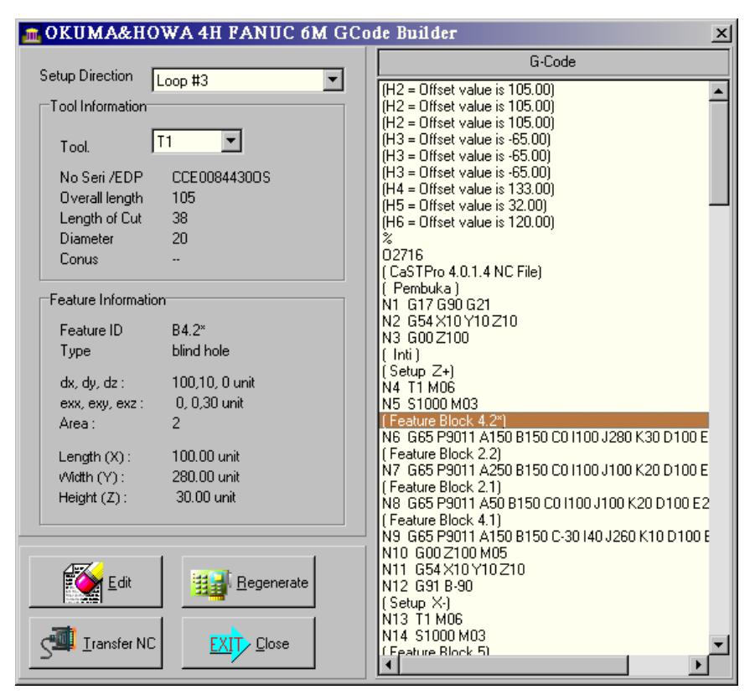This screenshot has height=700, width=755.
Task: Click the vertical scrollbar up arrow
Action: [x=718, y=91]
